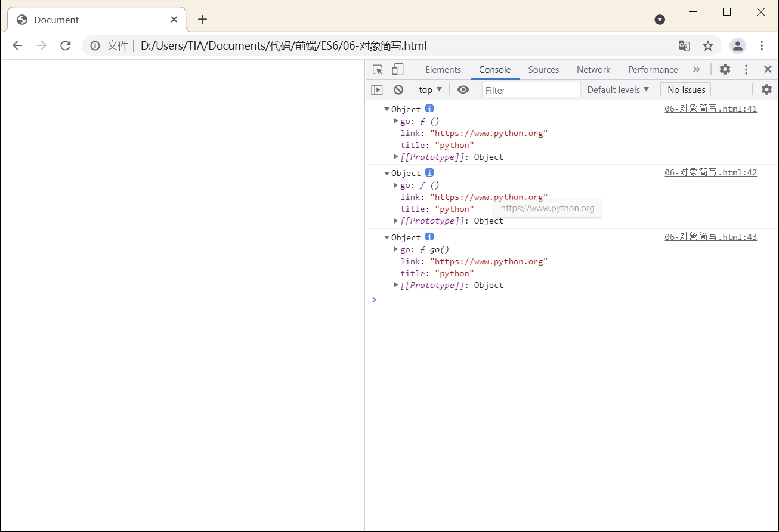
Task: Open source link 06-对象简写.html:41
Action: tap(710, 109)
